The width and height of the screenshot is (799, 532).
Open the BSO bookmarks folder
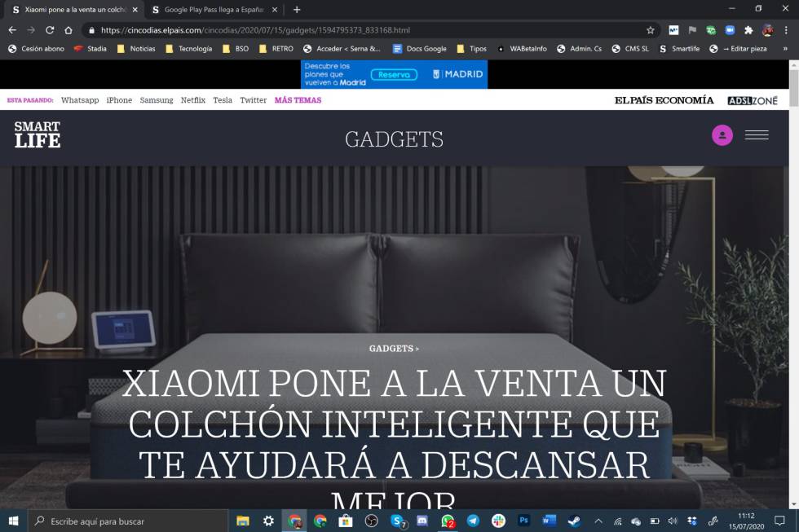pos(236,49)
